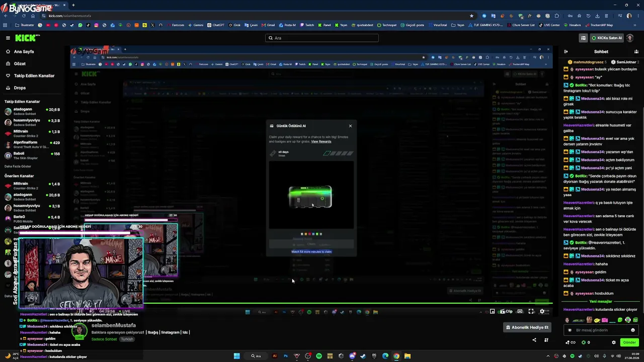Enter fullscreen on the video player
The image size is (644, 362).
point(531,312)
